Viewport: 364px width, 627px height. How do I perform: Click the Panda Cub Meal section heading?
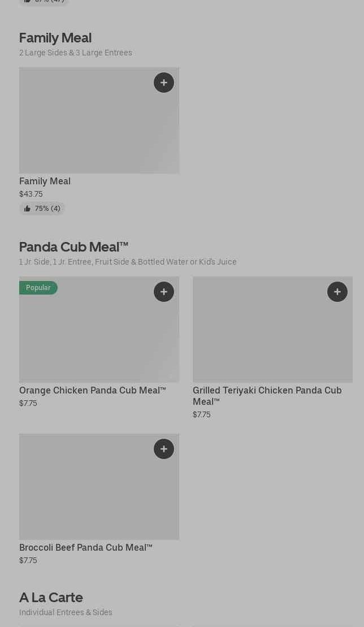pos(73,247)
